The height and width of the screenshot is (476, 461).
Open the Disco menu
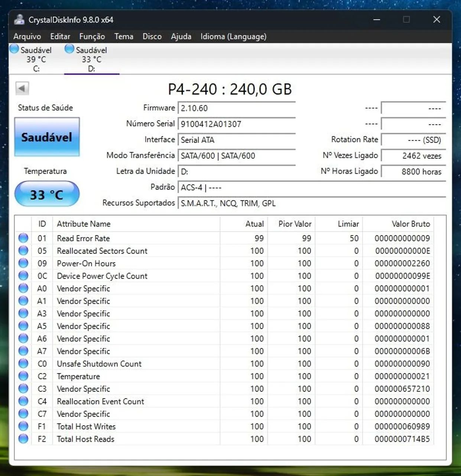click(x=152, y=36)
